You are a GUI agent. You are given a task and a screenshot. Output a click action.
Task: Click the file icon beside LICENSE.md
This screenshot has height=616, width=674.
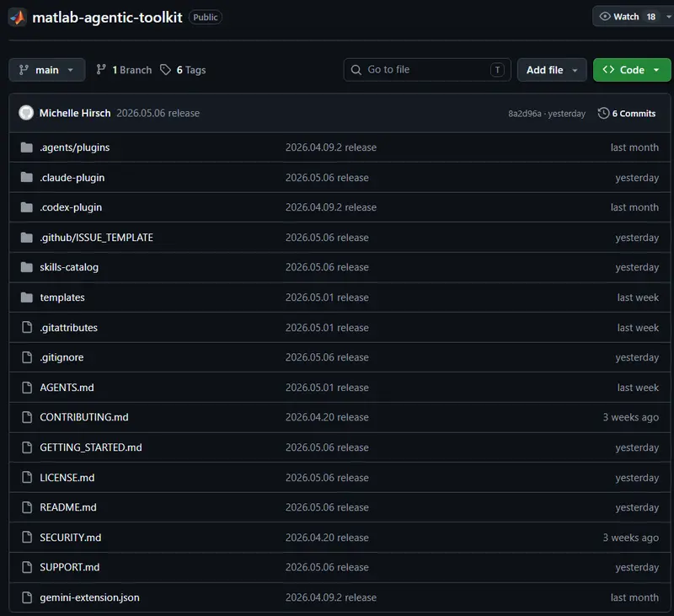coord(27,477)
